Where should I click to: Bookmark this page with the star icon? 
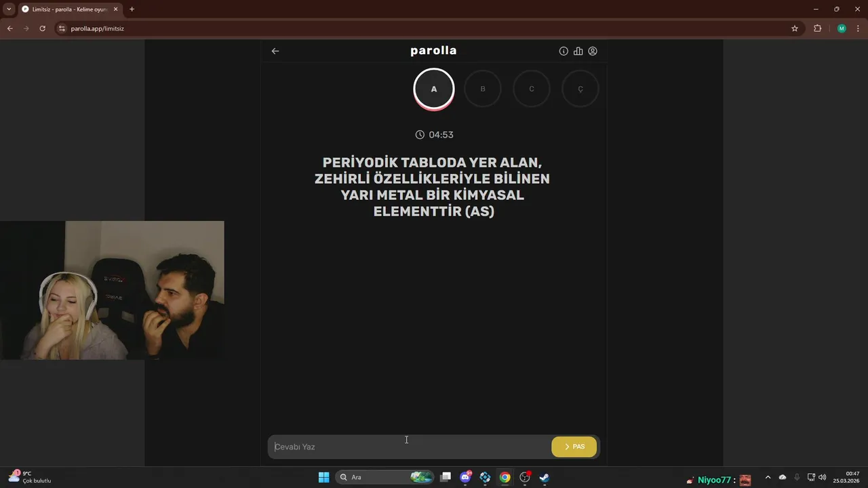pos(795,28)
